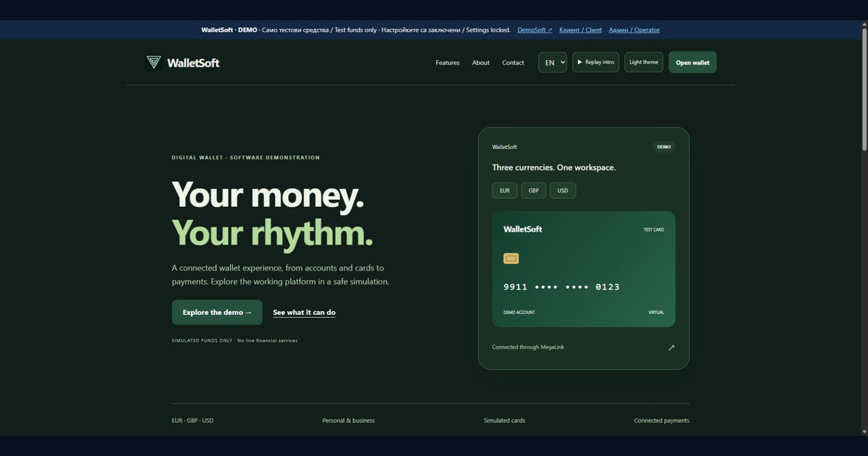
Task: Select the USD currency tab
Action: pyautogui.click(x=563, y=190)
